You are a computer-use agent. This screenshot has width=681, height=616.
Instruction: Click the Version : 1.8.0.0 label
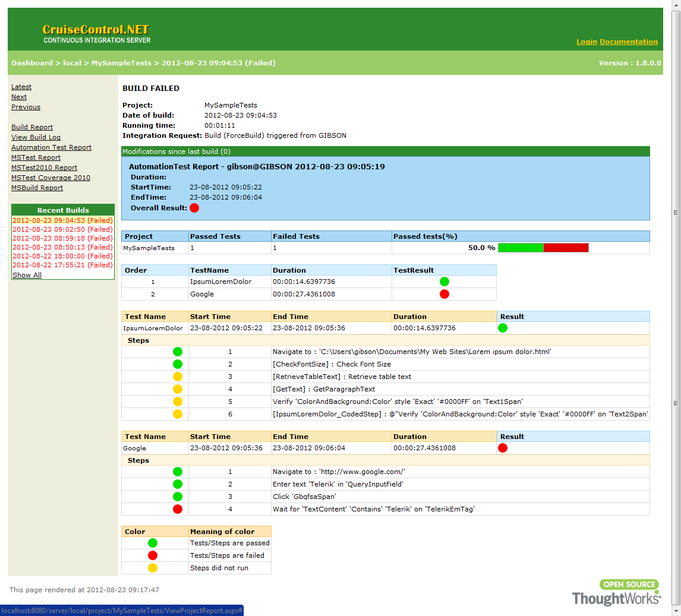[630, 63]
